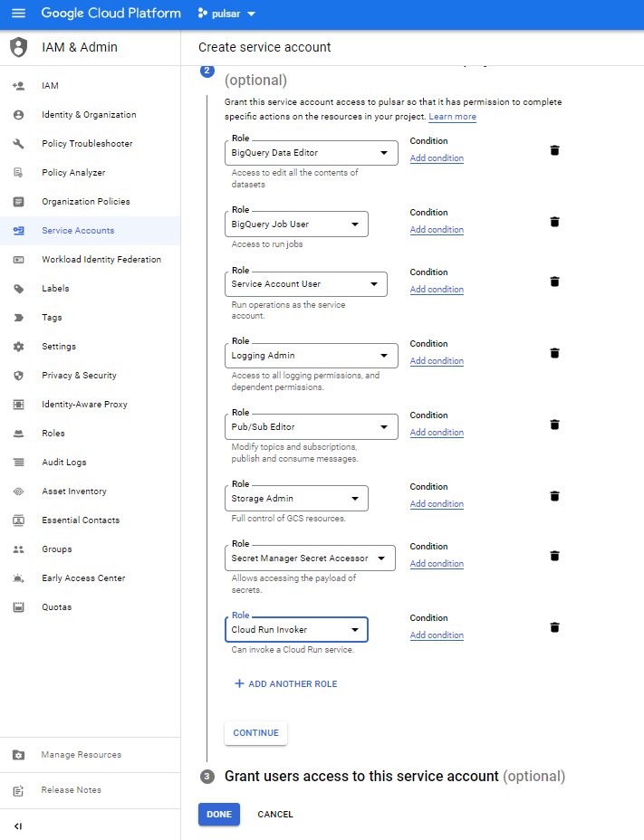
Task: Click the Google Cloud Platform logo text
Action: 111,14
